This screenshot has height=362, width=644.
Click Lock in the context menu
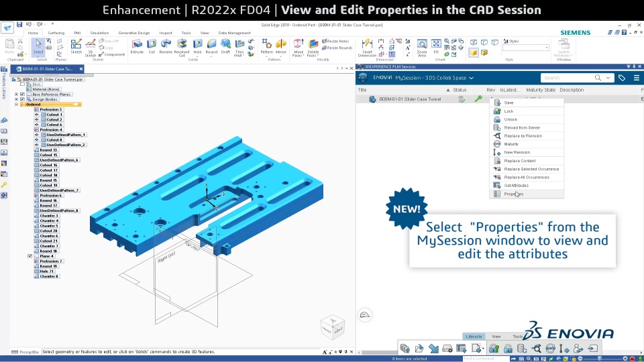527,111
